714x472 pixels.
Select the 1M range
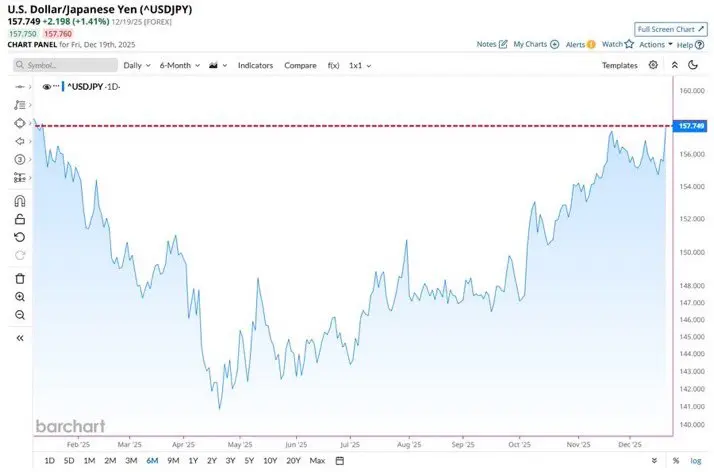pos(89,461)
